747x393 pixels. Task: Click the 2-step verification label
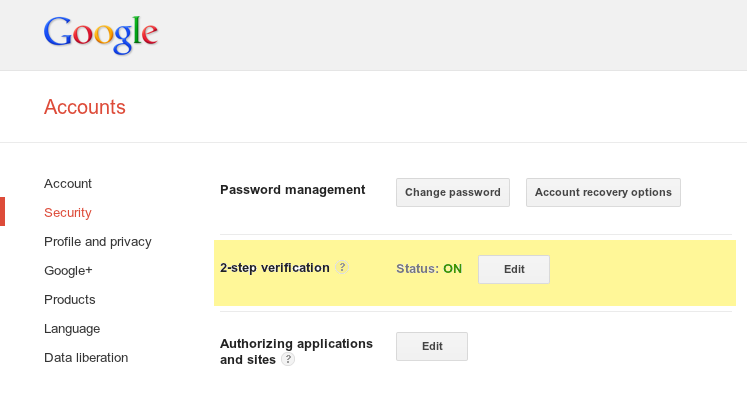click(275, 268)
